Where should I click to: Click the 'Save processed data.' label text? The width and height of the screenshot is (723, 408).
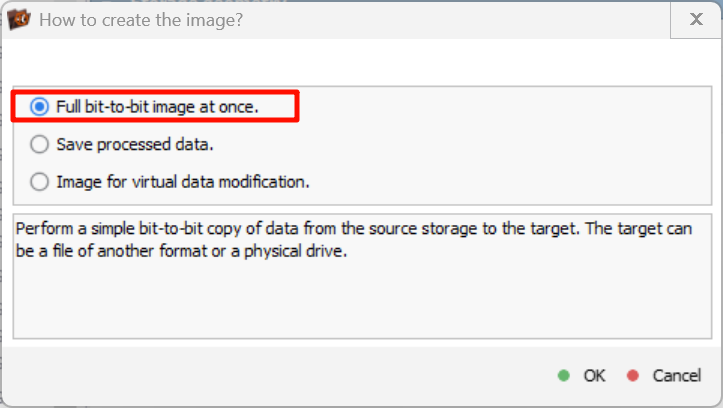pos(135,144)
